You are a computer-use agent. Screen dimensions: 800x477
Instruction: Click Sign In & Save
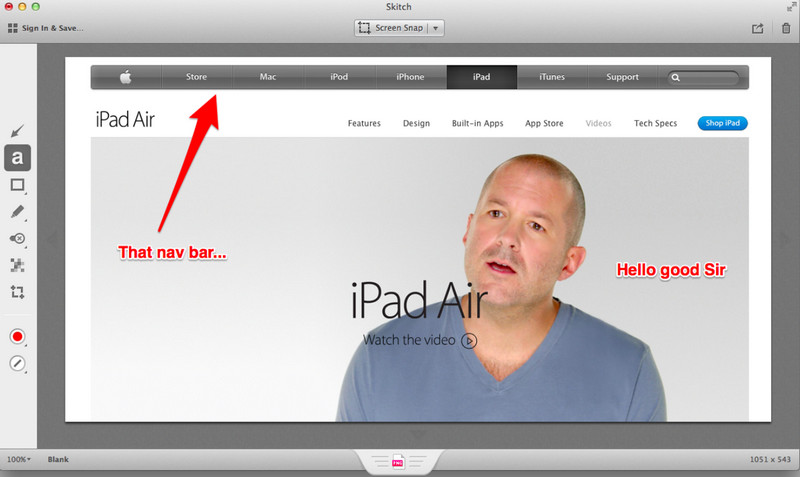(x=42, y=28)
